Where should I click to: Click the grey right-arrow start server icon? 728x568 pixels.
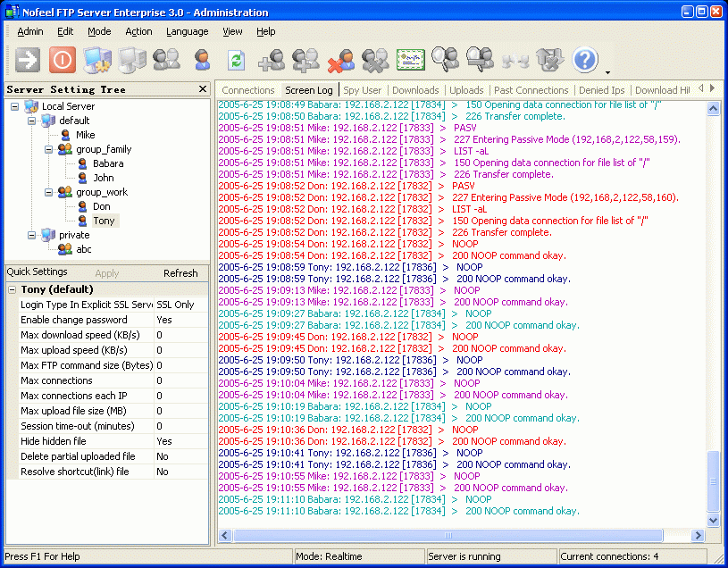[x=28, y=60]
